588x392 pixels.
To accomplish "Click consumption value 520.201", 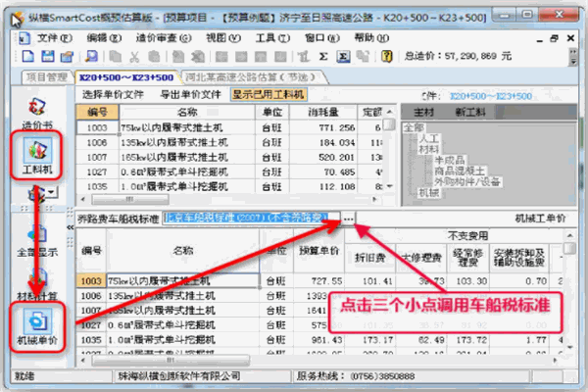I will click(x=337, y=158).
